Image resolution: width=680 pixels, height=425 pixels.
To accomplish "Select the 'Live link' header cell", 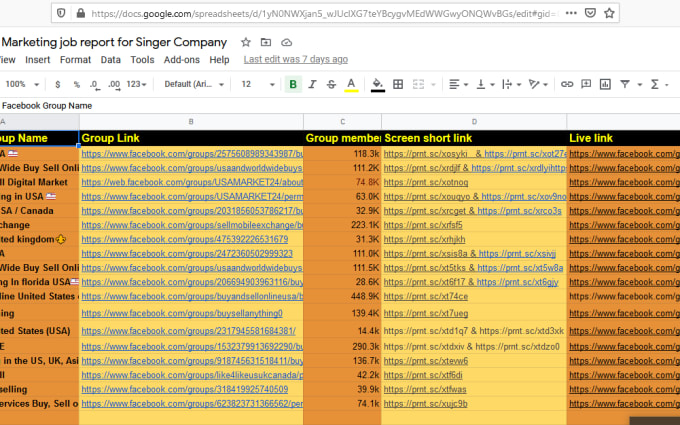I will pyautogui.click(x=623, y=138).
